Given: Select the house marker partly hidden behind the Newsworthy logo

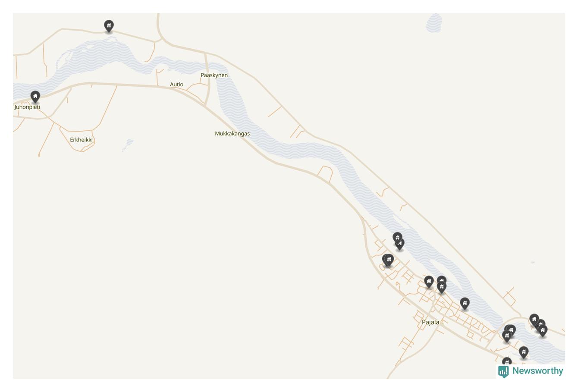Looking at the screenshot, I should coord(507,362).
